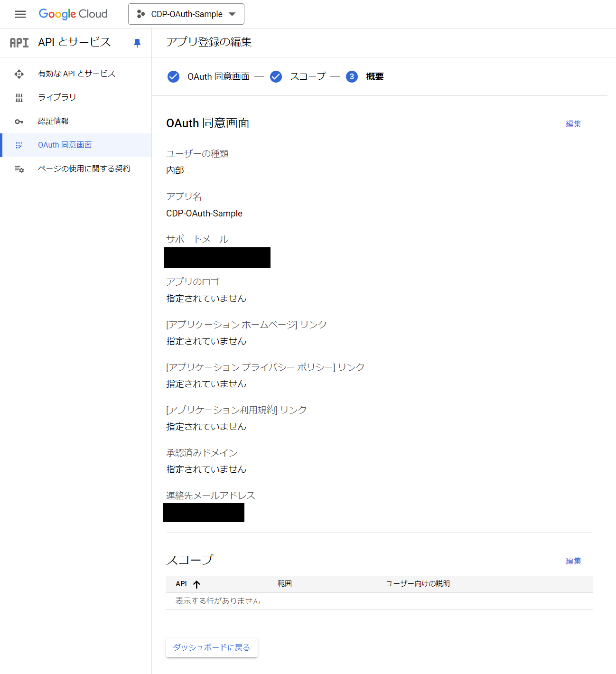Click the API とサービス header text
The height and width of the screenshot is (674, 616).
point(75,42)
